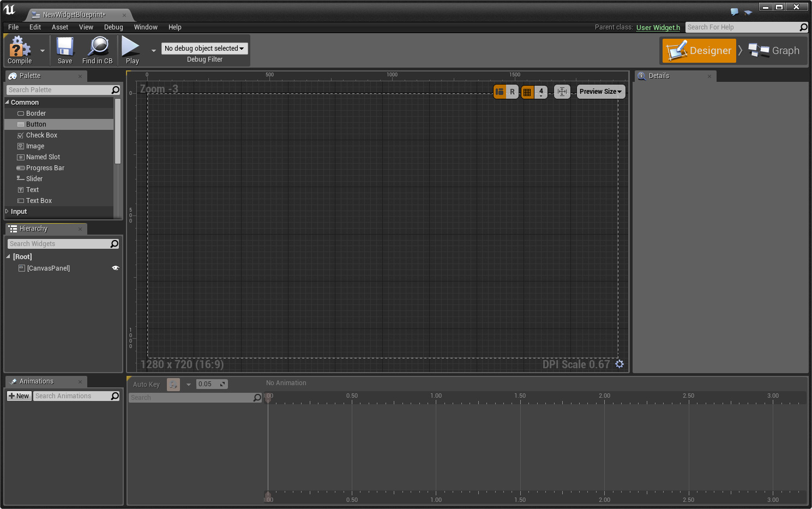Open the debug object dropdown

204,49
